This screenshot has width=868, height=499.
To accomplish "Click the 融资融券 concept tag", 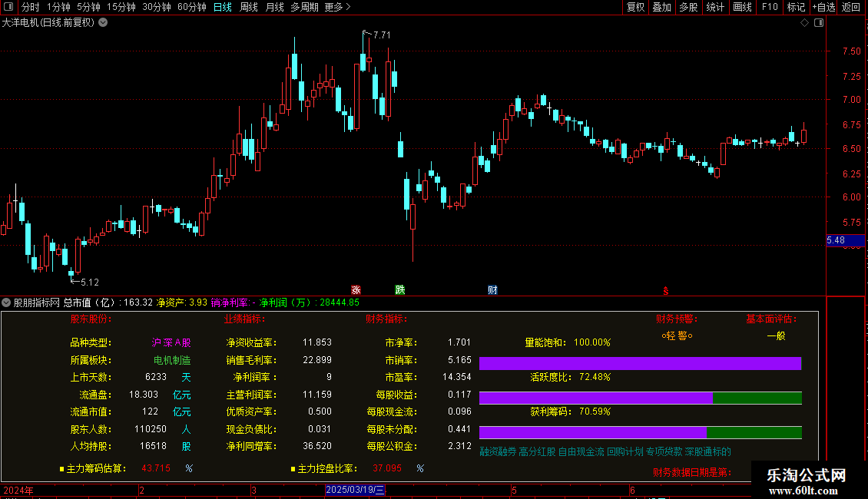I will pos(498,452).
